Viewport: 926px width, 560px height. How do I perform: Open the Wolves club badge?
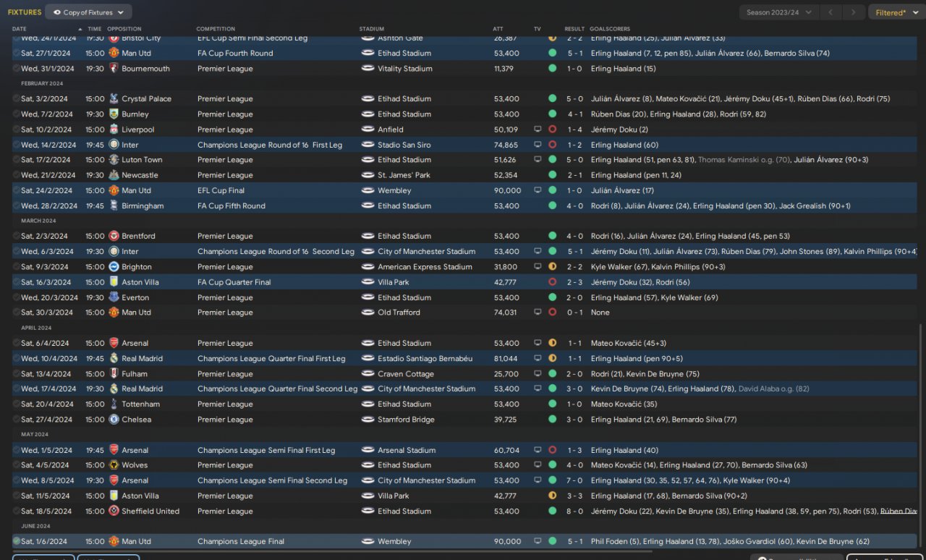tap(114, 465)
